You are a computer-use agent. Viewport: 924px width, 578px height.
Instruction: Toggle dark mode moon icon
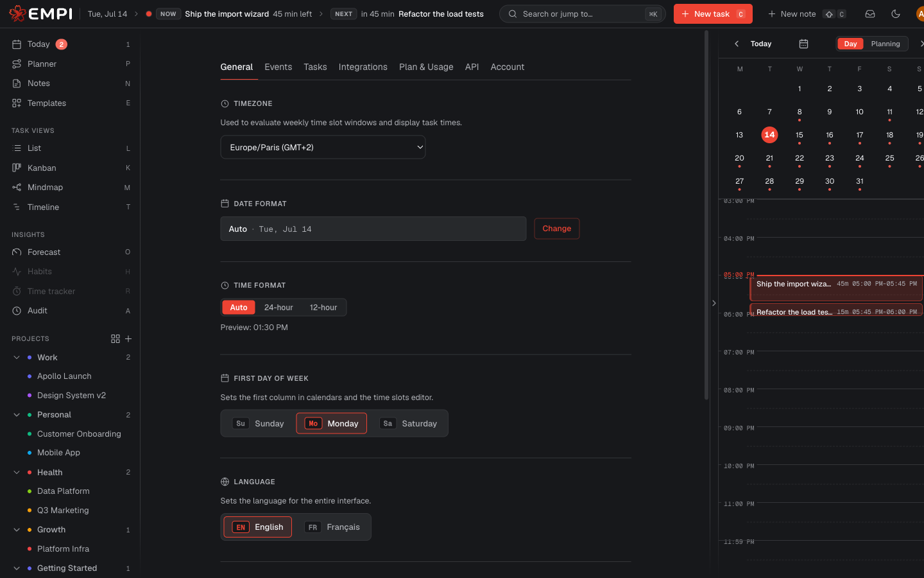click(896, 13)
